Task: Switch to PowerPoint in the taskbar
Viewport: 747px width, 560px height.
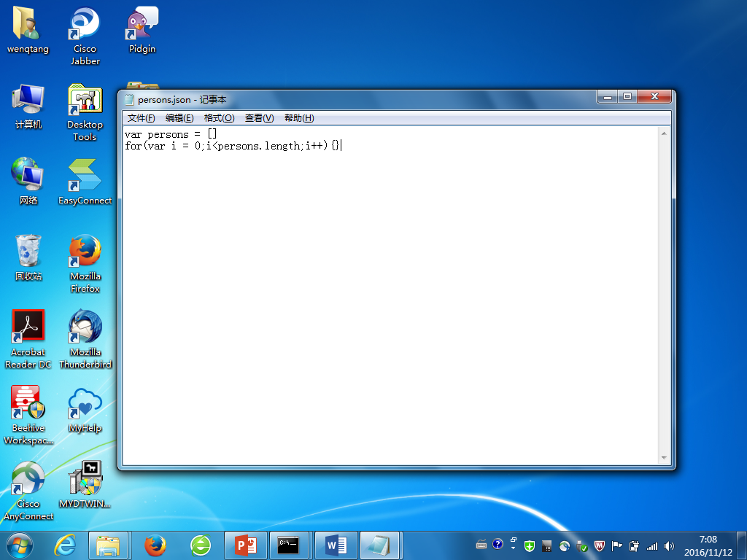Action: 246,545
